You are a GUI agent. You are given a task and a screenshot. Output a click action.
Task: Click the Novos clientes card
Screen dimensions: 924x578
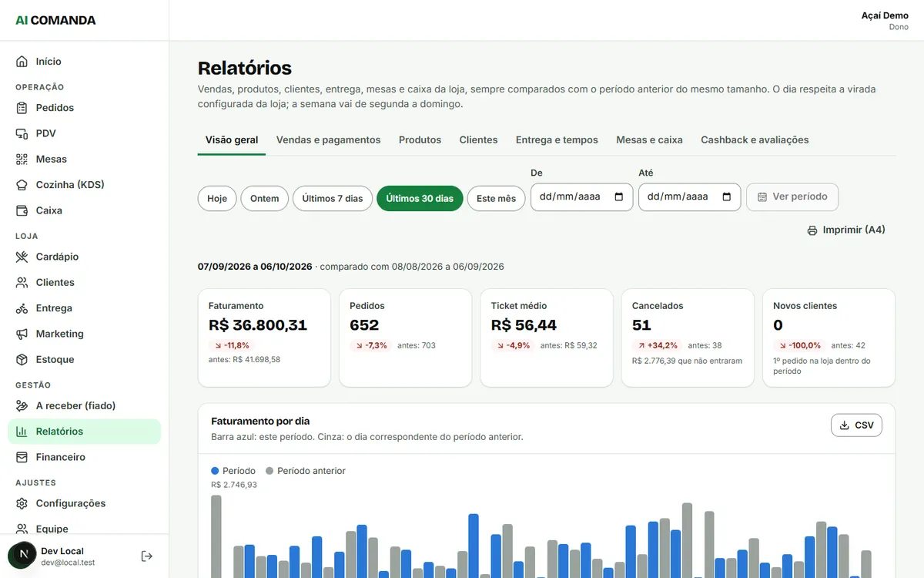coord(829,338)
